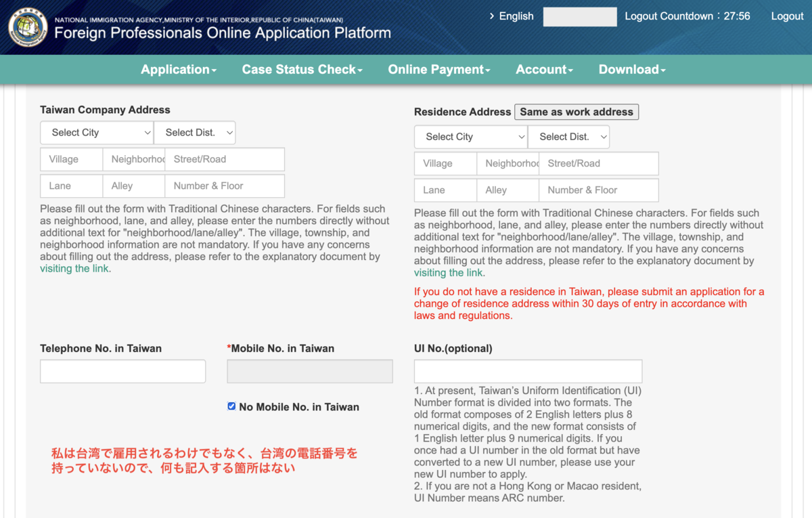Open the Account menu
The width and height of the screenshot is (812, 518).
(x=545, y=69)
